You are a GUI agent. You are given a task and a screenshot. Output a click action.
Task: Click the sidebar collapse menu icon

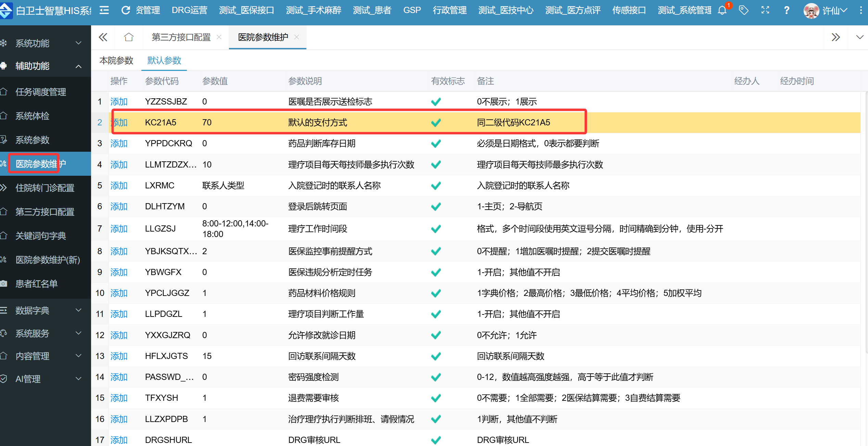104,10
